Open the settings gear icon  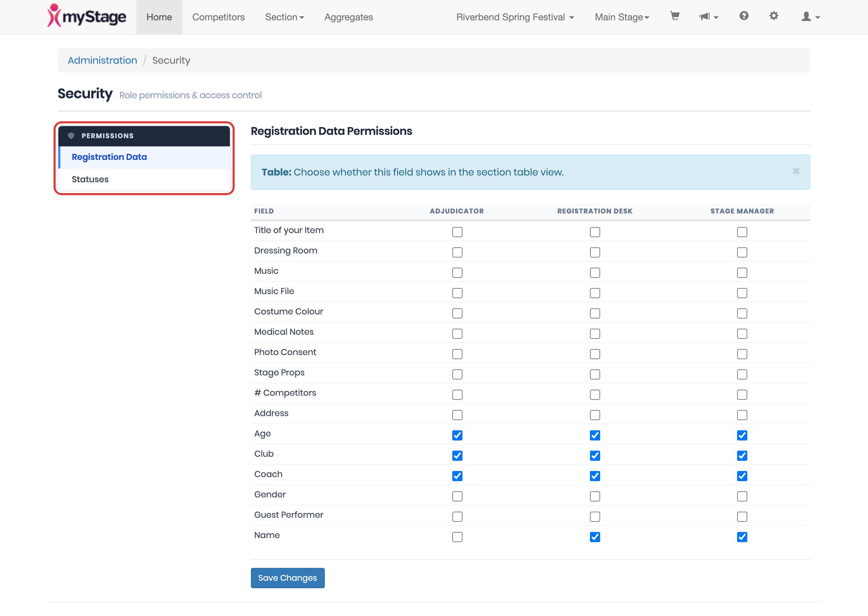pyautogui.click(x=773, y=16)
